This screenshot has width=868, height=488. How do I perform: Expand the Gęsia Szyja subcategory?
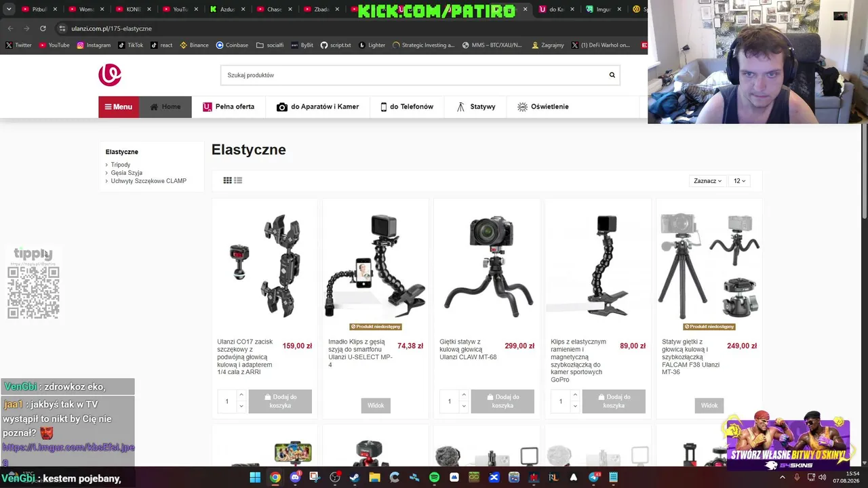[x=126, y=173]
